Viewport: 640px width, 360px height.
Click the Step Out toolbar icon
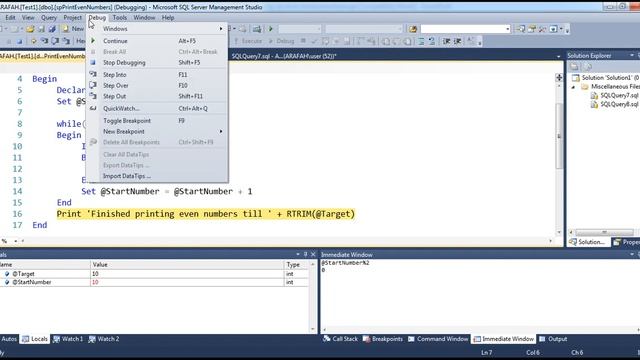click(66, 41)
